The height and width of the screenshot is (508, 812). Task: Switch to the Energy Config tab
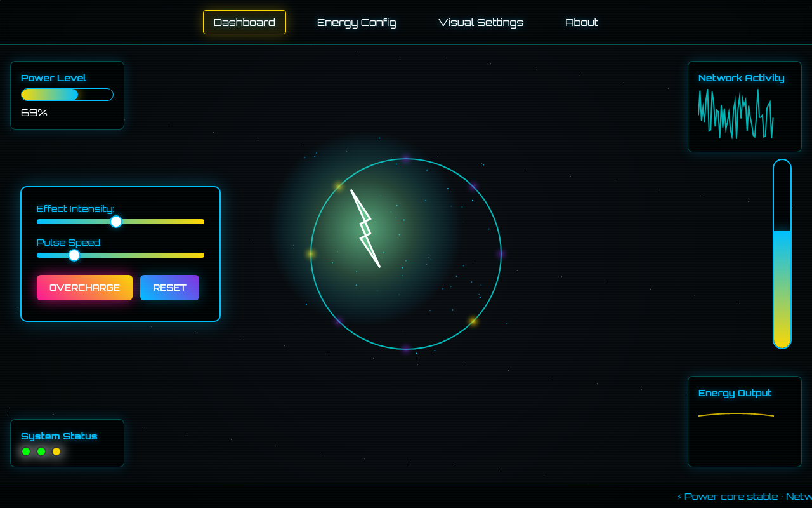[357, 22]
